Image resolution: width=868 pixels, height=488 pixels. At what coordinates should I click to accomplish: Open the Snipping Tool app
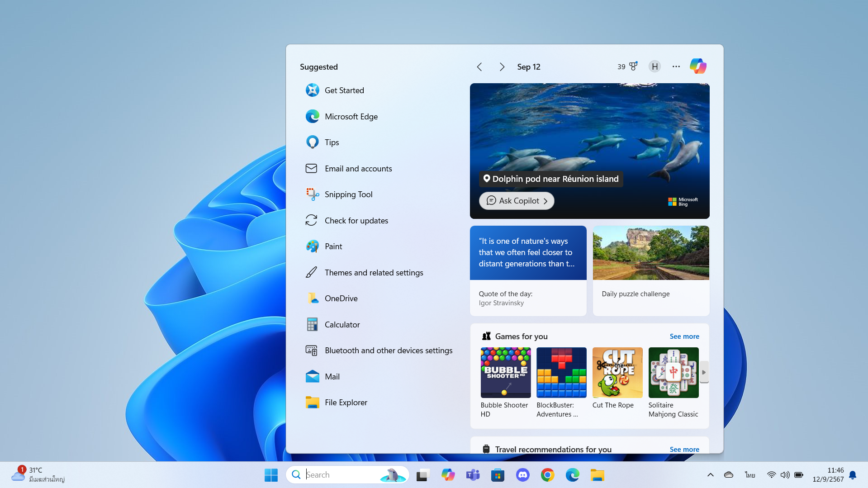348,194
